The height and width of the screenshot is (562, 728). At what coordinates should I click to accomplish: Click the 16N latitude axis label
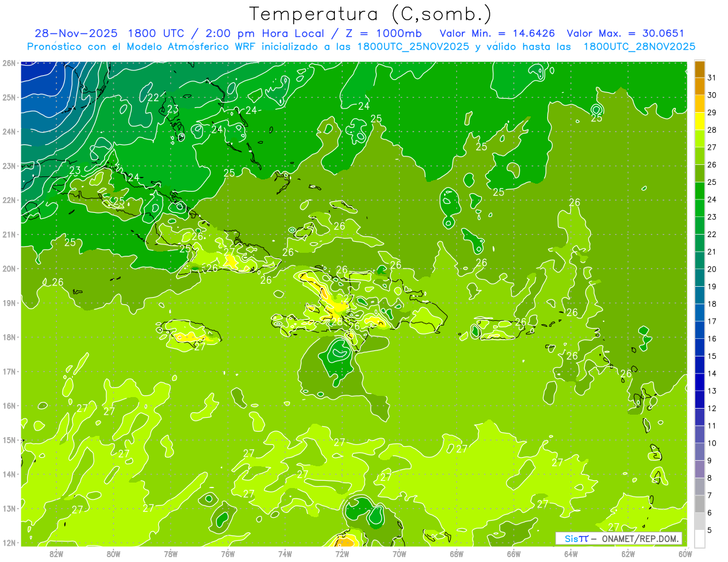point(9,405)
